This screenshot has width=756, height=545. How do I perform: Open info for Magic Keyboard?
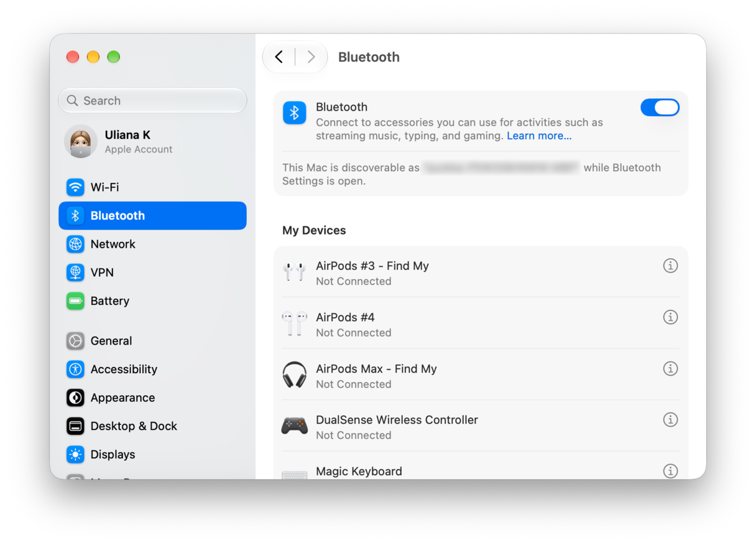coord(670,471)
